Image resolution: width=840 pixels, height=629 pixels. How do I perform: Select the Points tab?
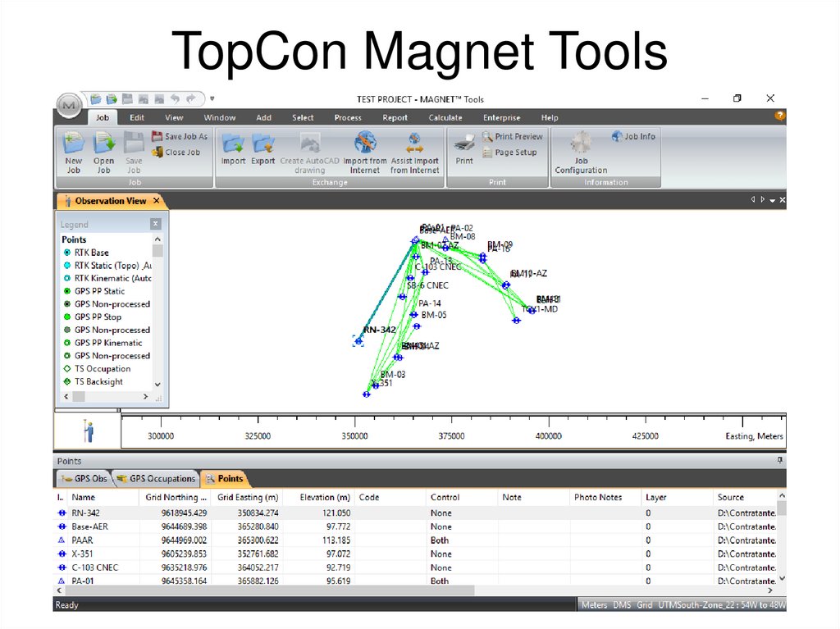click(225, 478)
